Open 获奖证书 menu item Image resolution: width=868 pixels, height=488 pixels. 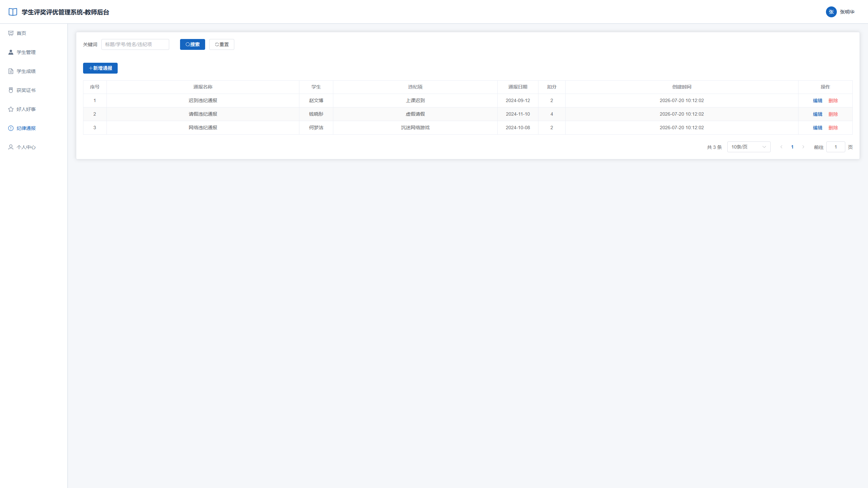(x=34, y=90)
